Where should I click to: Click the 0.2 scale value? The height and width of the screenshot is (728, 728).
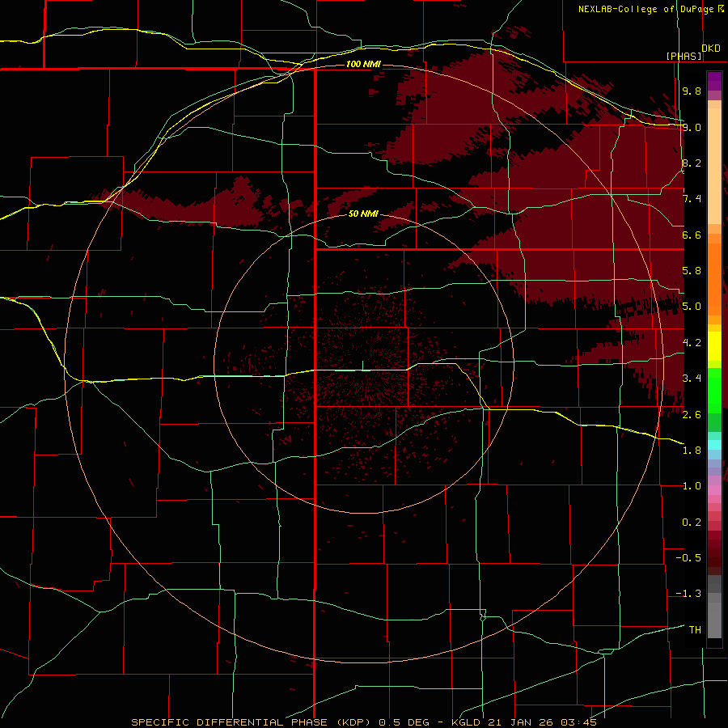click(692, 523)
